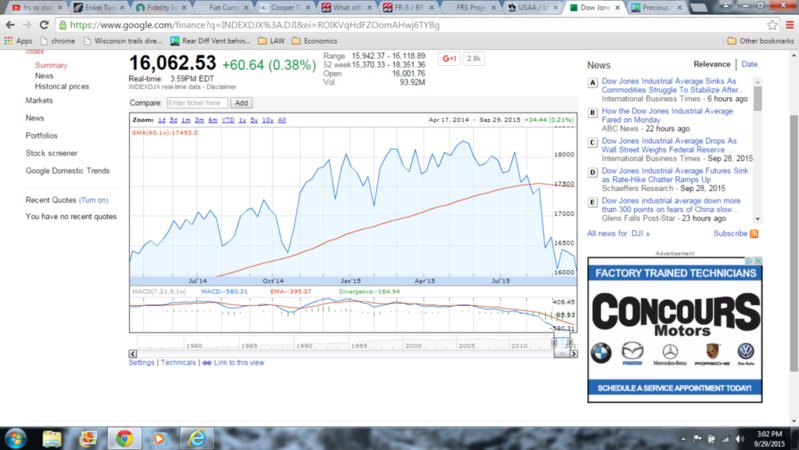The height and width of the screenshot is (450, 799).
Task: Click the G+1 share button
Action: coord(449,59)
